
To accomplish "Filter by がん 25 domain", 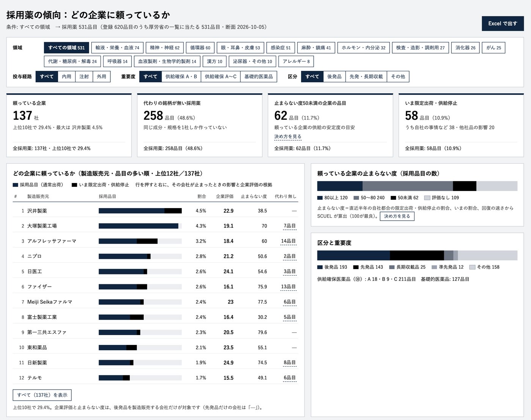I will (493, 48).
